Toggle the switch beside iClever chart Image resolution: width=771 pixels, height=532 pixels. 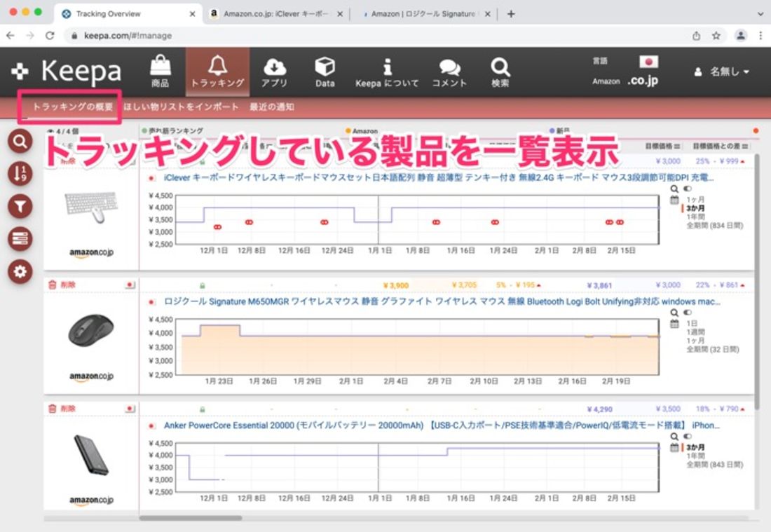click(688, 189)
